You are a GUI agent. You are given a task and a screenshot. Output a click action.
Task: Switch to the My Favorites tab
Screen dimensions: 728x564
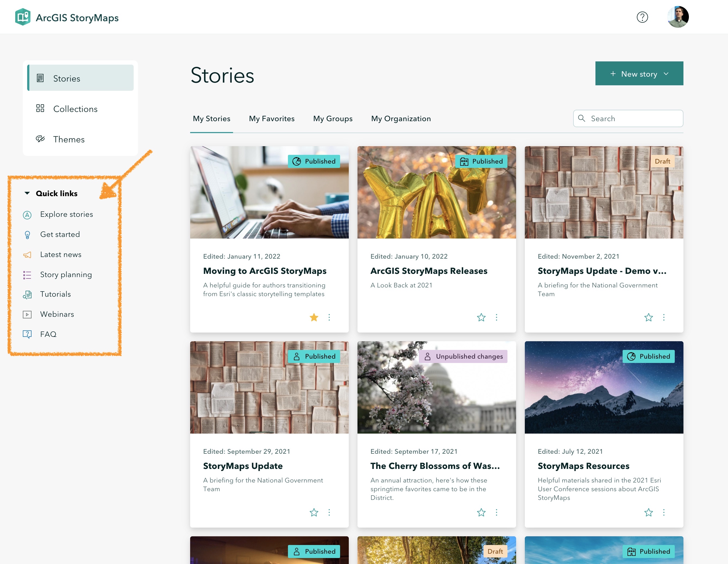pyautogui.click(x=272, y=118)
